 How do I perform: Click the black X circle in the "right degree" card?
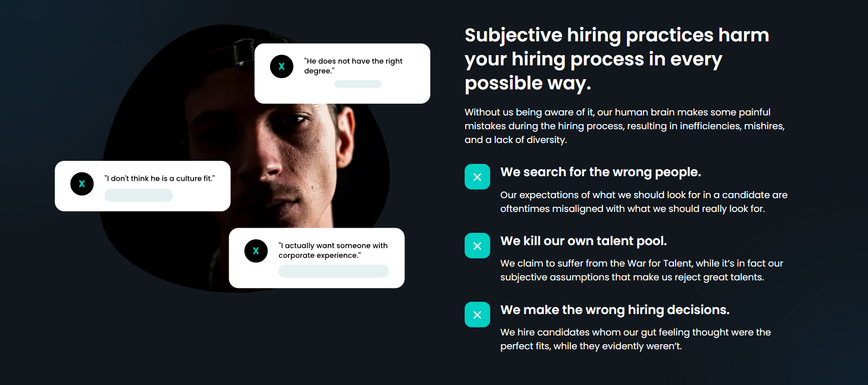click(x=281, y=66)
